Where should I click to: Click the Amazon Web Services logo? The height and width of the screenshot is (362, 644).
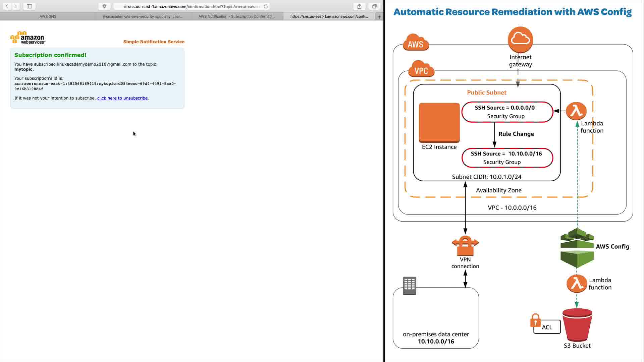[28, 38]
